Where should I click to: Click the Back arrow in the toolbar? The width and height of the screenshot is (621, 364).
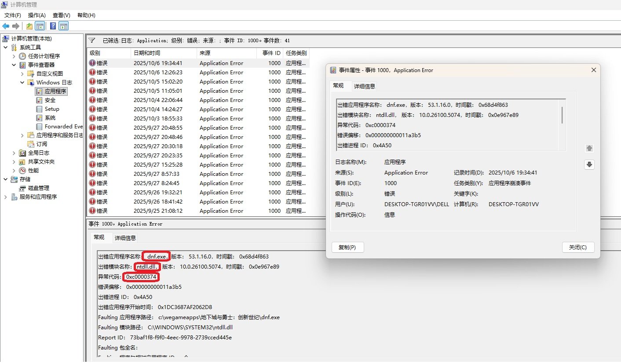point(6,26)
